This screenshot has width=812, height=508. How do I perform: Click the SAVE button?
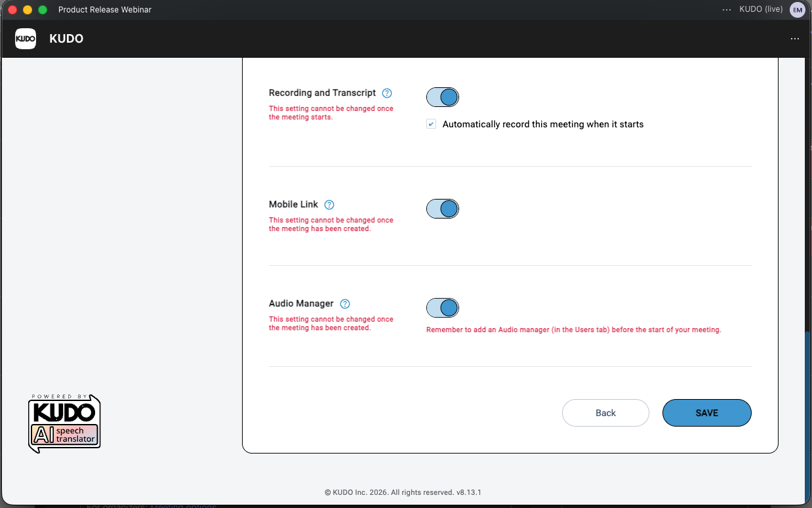tap(707, 413)
